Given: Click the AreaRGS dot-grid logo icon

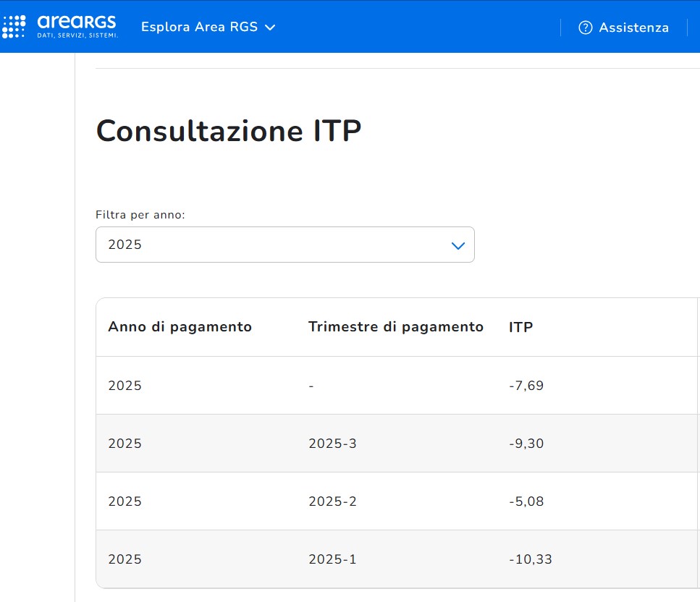Looking at the screenshot, I should tap(14, 27).
